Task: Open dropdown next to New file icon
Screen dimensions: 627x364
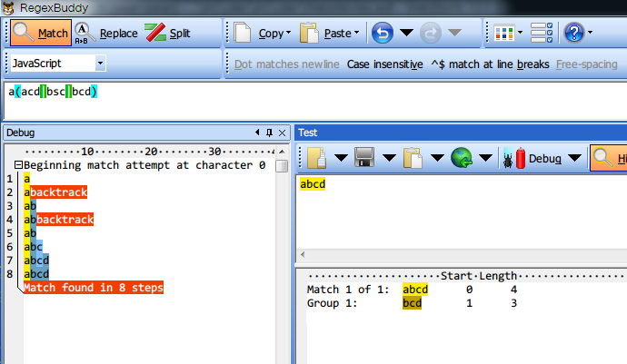Action: click(x=341, y=159)
